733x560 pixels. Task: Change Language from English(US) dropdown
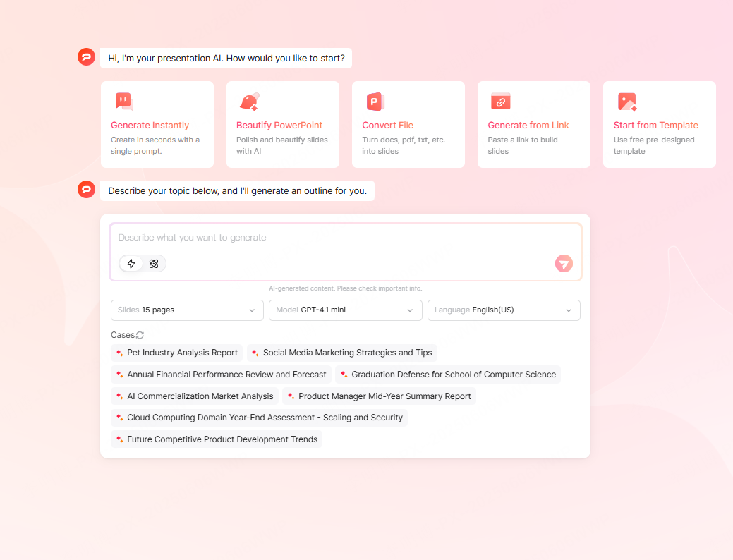pos(503,310)
